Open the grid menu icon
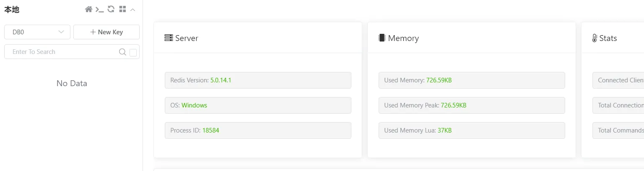Screen dimensions: 644x171 (122, 9)
